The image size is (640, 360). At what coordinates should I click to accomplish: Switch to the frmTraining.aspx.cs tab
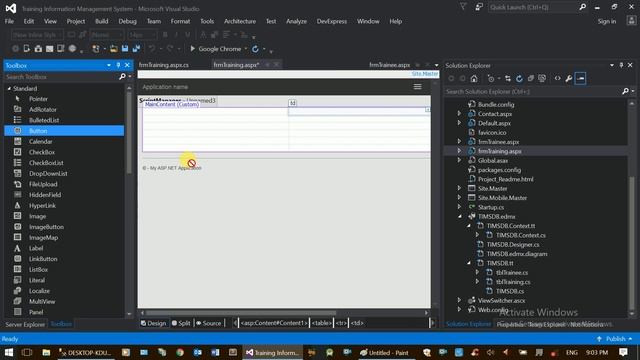(x=164, y=65)
